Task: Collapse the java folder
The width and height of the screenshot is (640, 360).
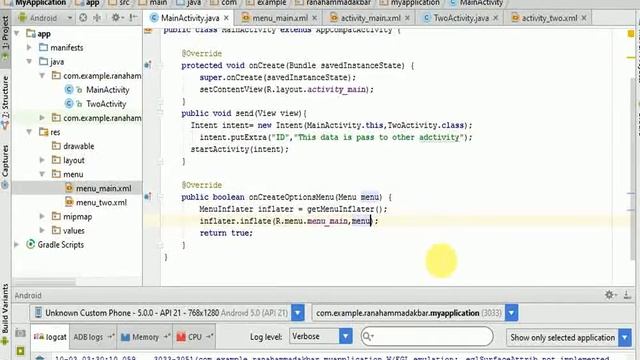Action: pos(29,62)
